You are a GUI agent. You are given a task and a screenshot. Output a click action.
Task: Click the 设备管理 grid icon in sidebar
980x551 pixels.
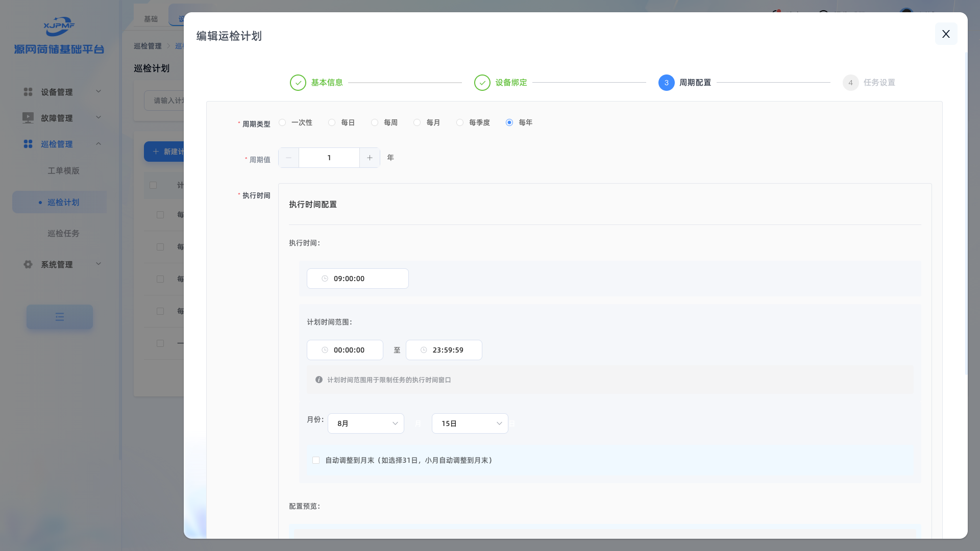coord(28,92)
